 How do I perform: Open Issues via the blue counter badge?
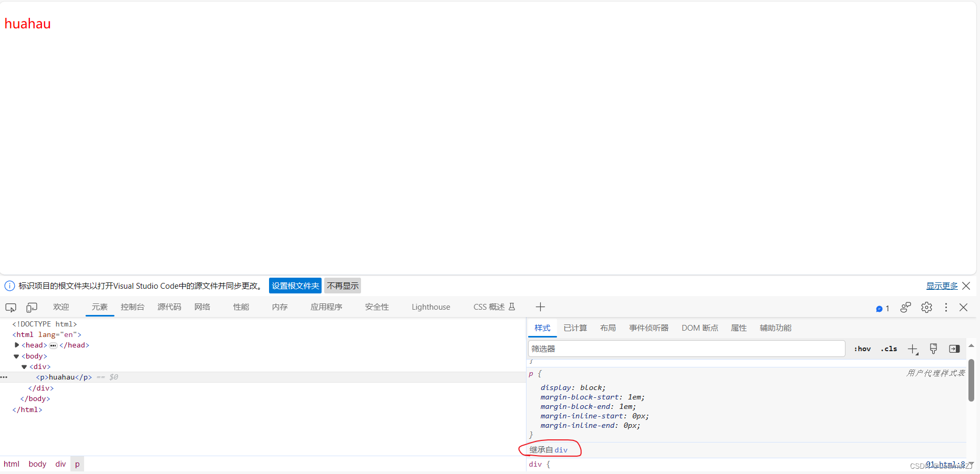tap(882, 308)
